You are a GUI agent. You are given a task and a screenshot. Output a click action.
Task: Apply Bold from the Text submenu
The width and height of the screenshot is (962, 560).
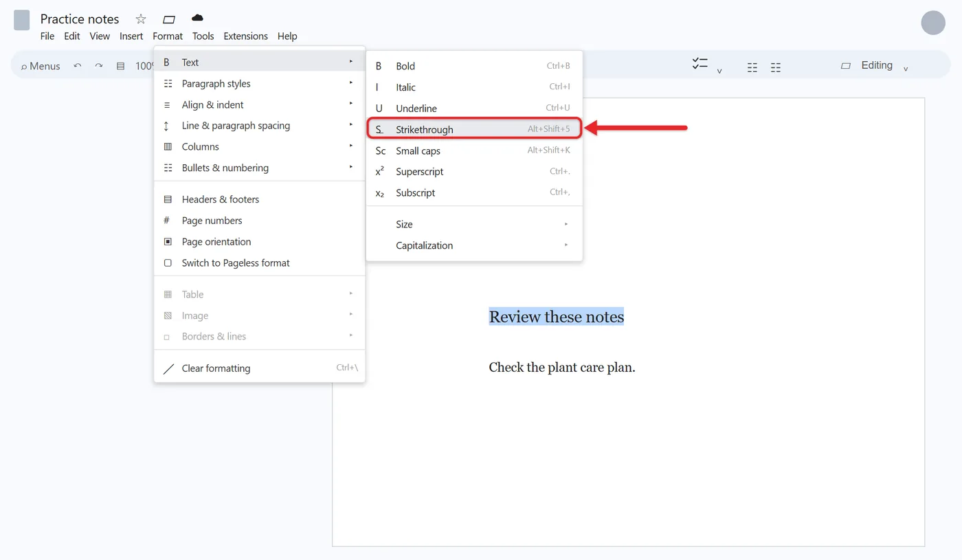(474, 66)
